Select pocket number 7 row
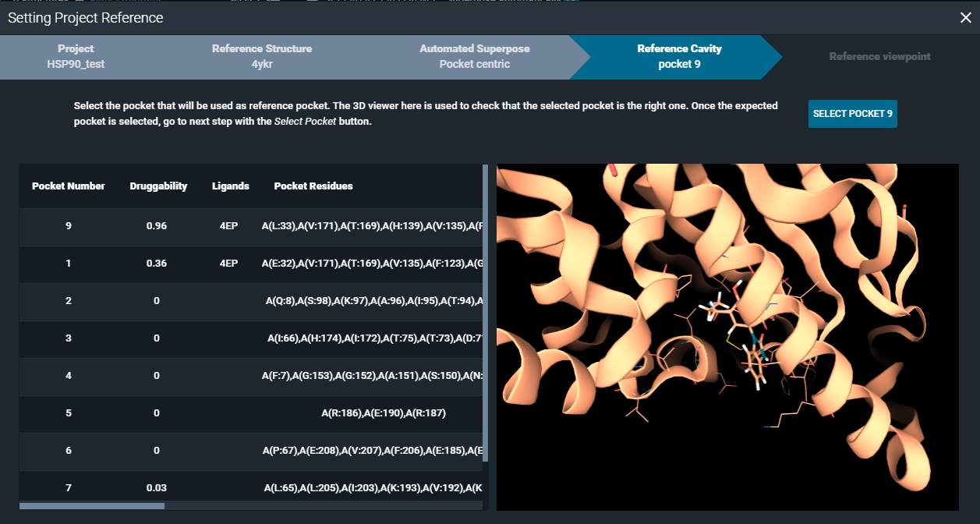The height and width of the screenshot is (524, 980). tap(251, 487)
